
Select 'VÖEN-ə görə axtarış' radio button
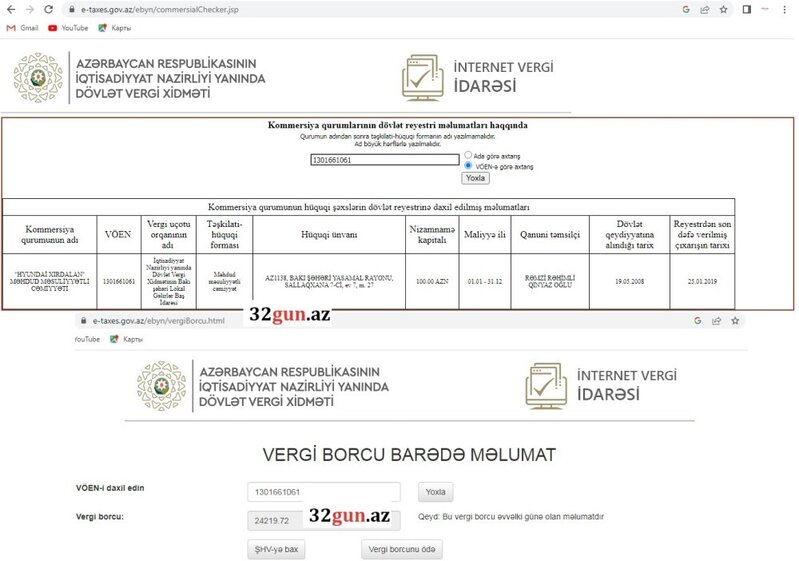point(468,165)
